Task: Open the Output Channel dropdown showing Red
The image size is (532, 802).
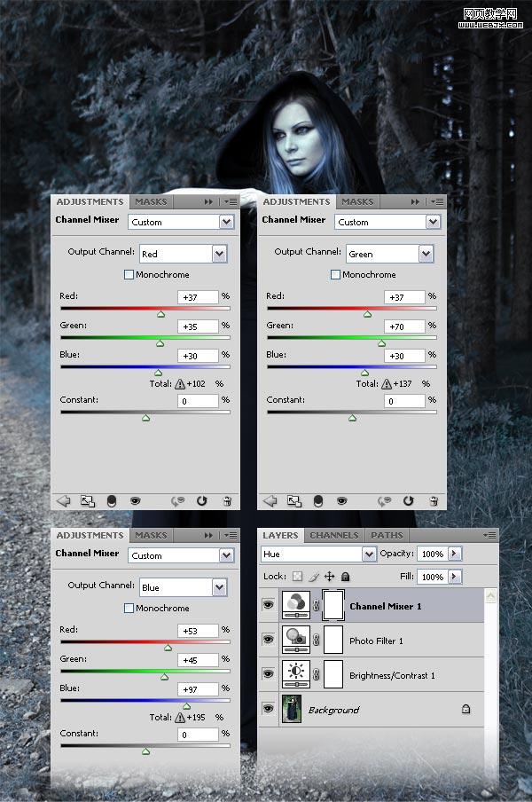Action: (183, 254)
